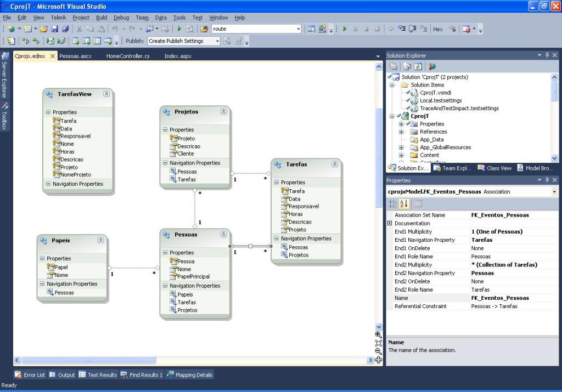Expand the Documentation property row
This screenshot has width=562, height=392.
(390, 223)
